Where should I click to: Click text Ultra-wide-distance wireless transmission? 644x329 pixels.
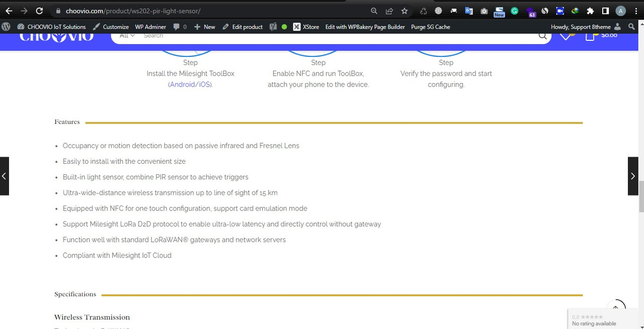(x=170, y=192)
